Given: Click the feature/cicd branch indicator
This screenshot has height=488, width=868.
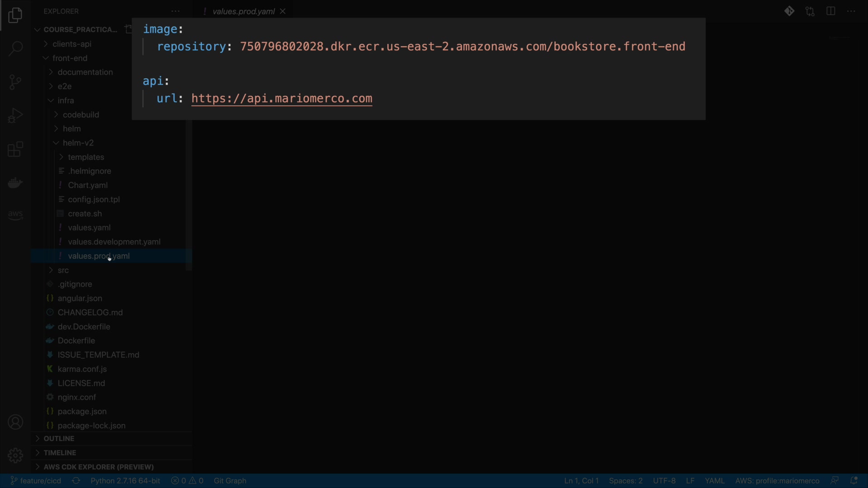Looking at the screenshot, I should pyautogui.click(x=36, y=481).
